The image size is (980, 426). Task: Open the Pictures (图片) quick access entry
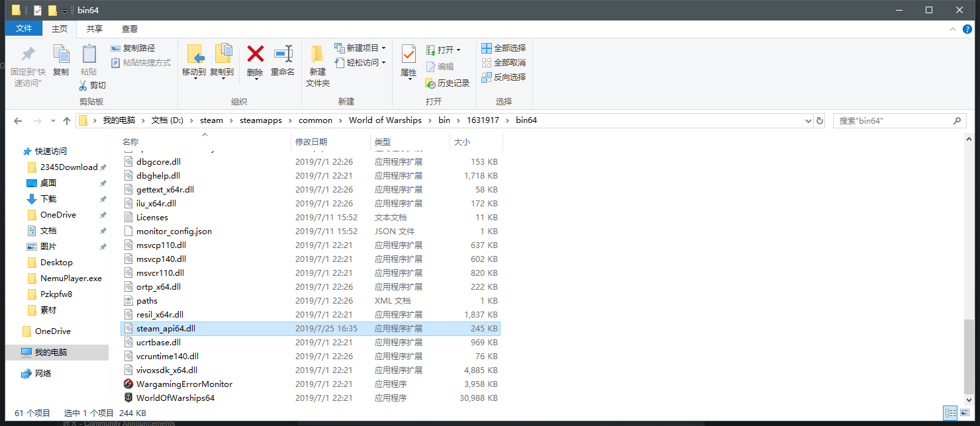pos(48,247)
